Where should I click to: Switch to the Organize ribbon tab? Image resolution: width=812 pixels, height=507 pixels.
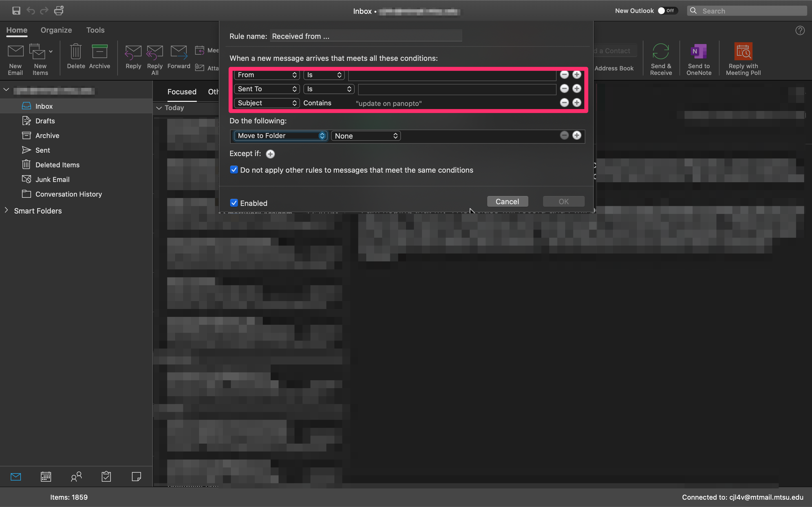tap(56, 30)
